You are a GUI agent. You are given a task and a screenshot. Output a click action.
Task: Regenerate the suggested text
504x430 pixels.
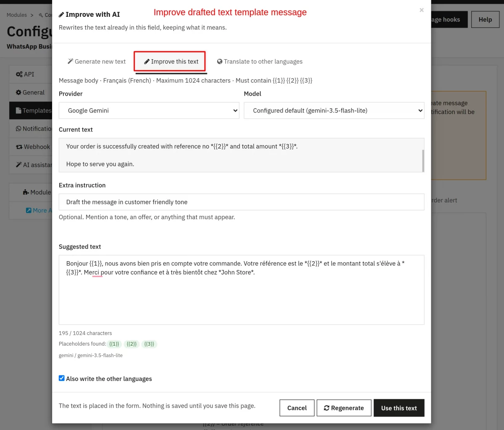click(344, 408)
